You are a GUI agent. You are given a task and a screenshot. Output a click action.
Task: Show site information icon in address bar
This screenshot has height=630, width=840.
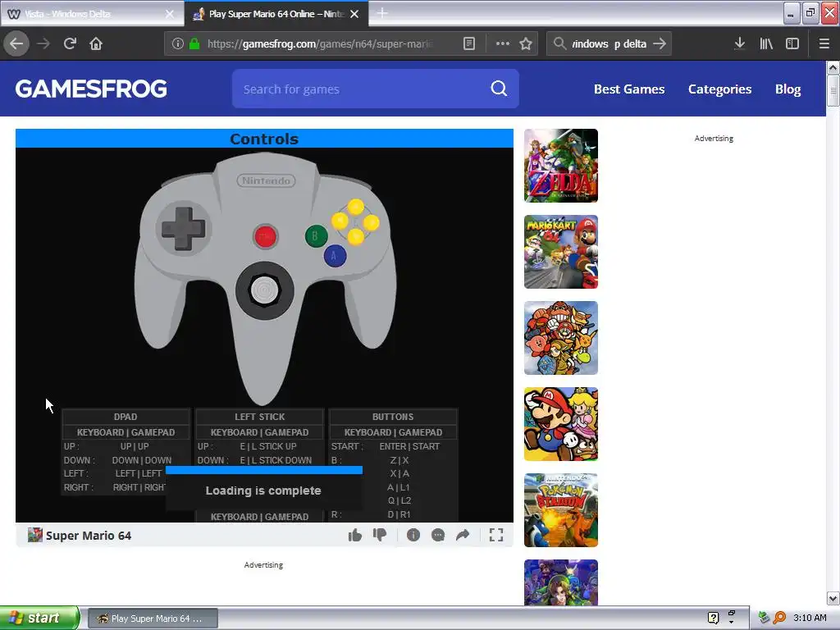pos(178,44)
